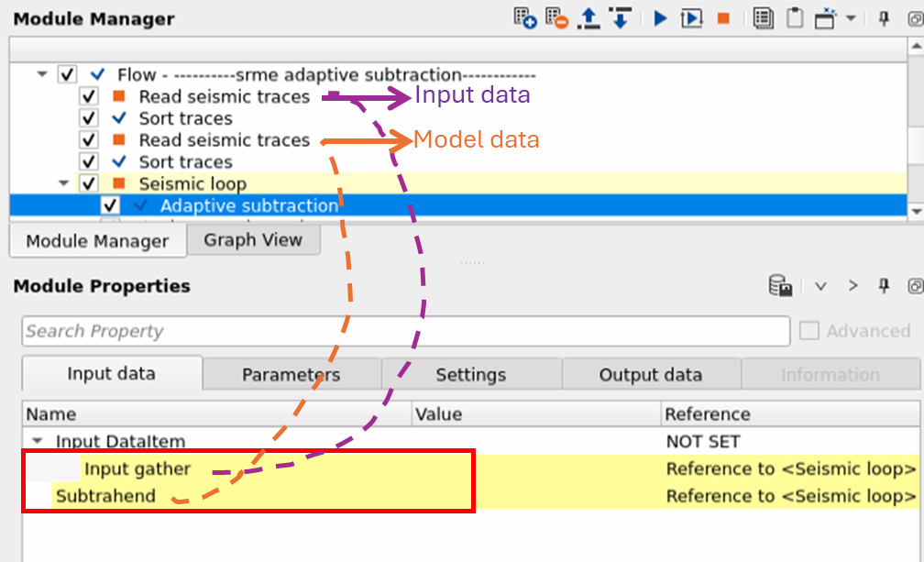Move module down with the down arrow icon

pos(620,17)
